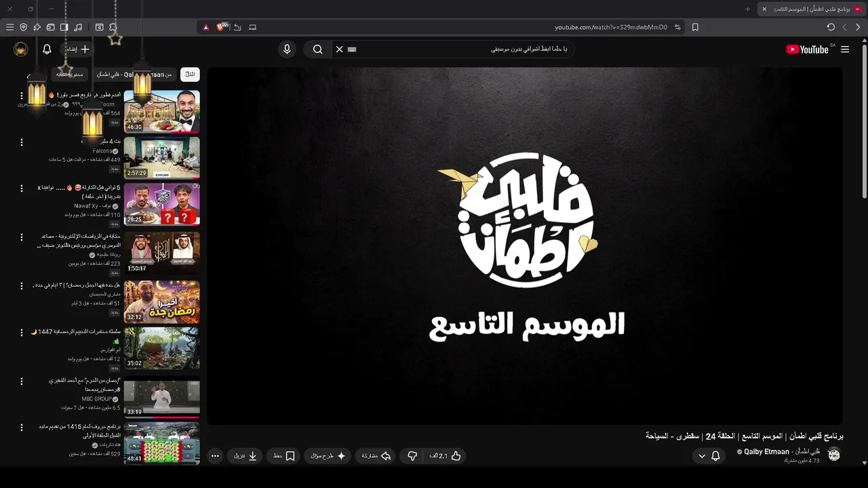
Task: Open the video title text below player
Action: tap(745, 436)
